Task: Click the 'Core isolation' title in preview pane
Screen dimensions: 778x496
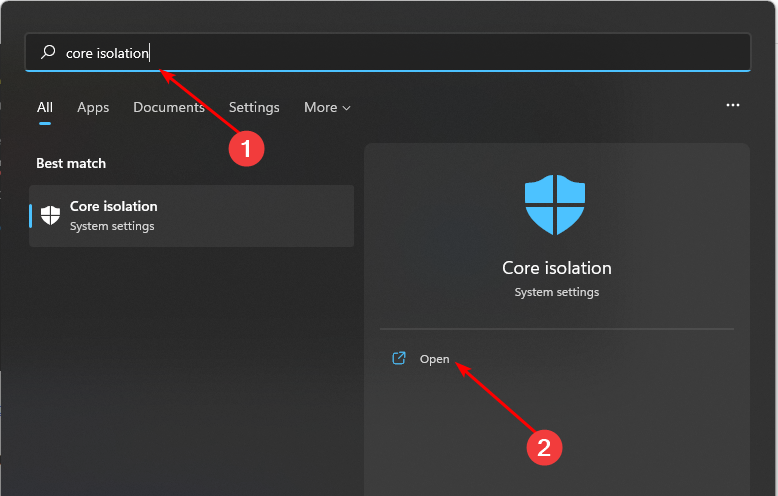Action: [x=557, y=268]
